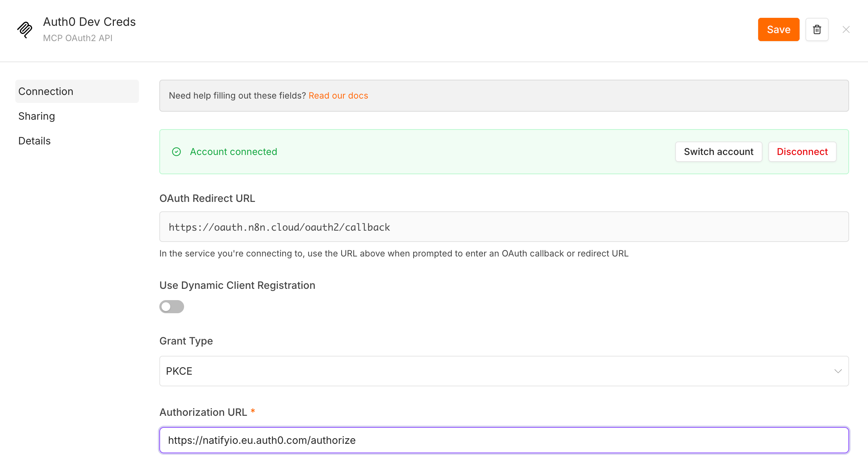Switch to the Sharing tab
This screenshot has height=470, width=868.
coord(37,116)
